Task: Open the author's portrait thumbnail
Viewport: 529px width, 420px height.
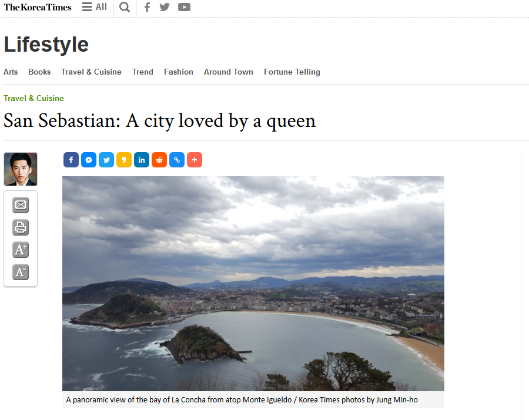Action: coord(21,169)
